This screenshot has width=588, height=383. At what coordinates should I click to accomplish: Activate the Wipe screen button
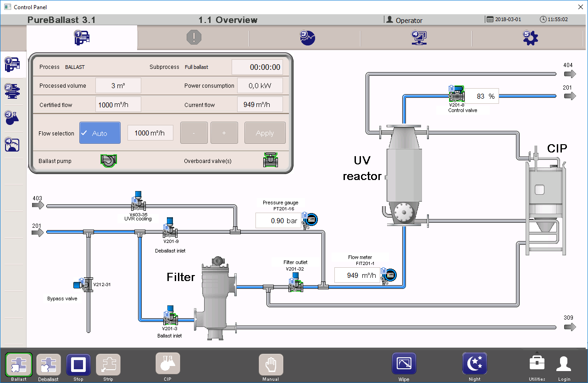pos(404,365)
